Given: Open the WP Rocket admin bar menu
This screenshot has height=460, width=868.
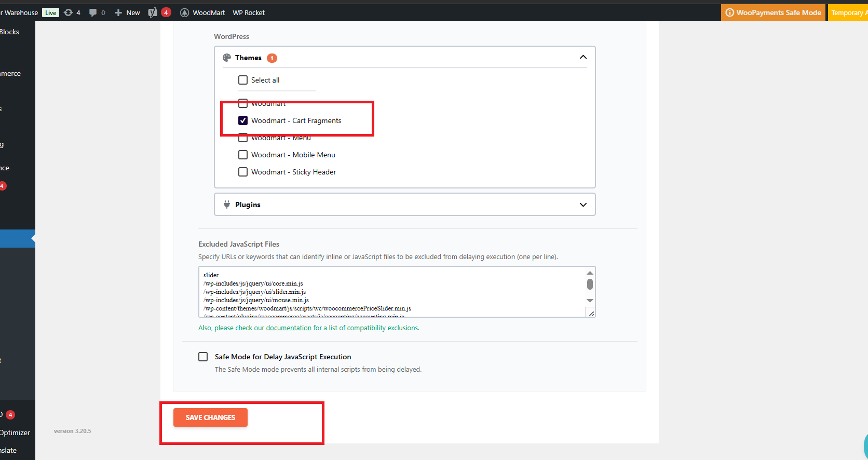Looking at the screenshot, I should click(249, 12).
